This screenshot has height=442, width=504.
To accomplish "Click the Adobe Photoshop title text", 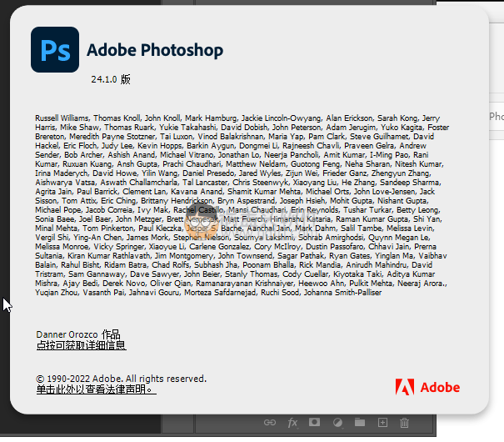I will click(x=155, y=50).
